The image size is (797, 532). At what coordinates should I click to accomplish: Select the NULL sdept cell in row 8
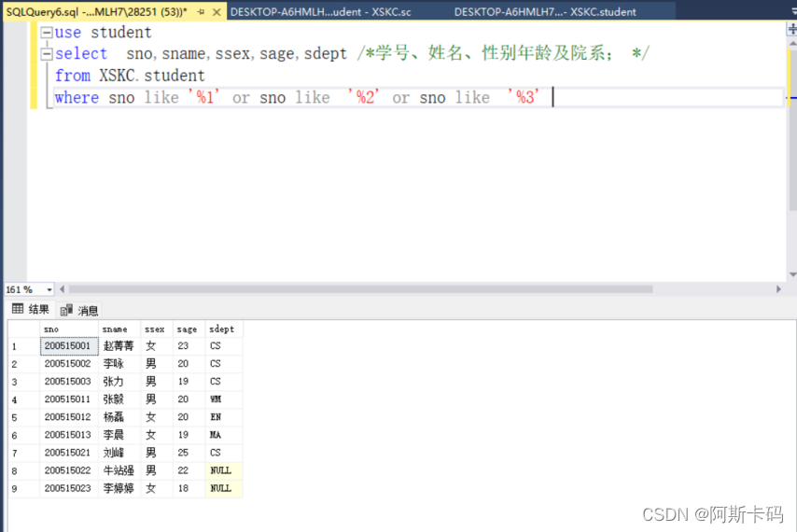[x=224, y=470]
